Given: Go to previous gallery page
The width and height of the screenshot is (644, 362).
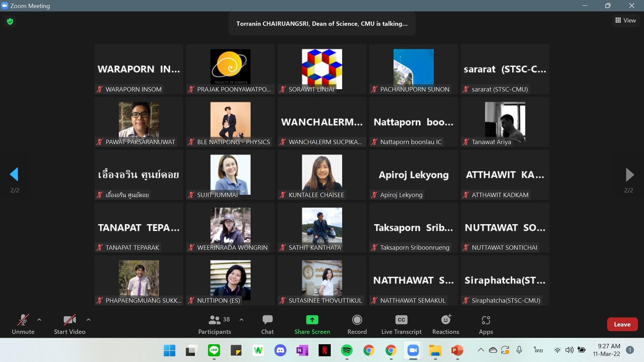Looking at the screenshot, I should (x=14, y=174).
